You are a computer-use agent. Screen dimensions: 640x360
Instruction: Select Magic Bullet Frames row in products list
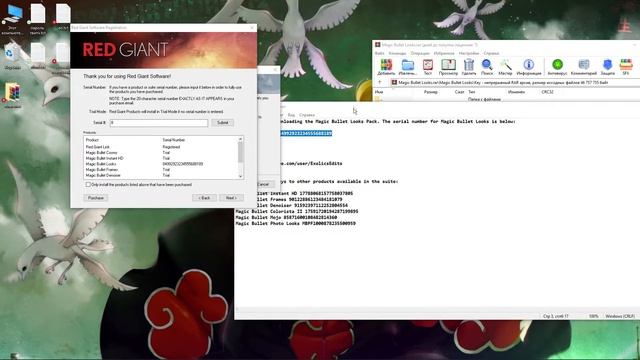(160, 170)
